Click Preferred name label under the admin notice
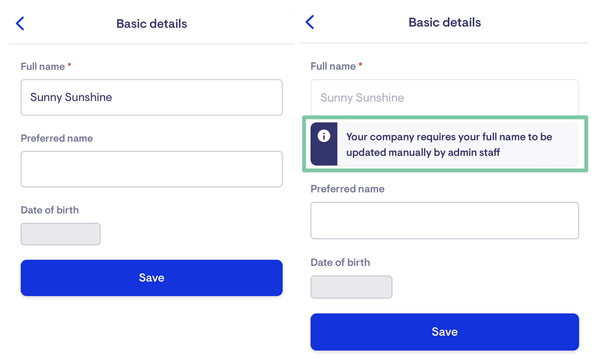 point(347,189)
